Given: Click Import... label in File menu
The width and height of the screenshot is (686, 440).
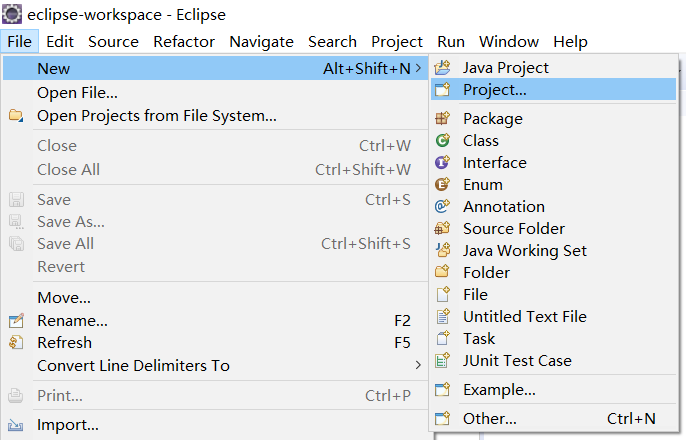Looking at the screenshot, I should 68,426.
